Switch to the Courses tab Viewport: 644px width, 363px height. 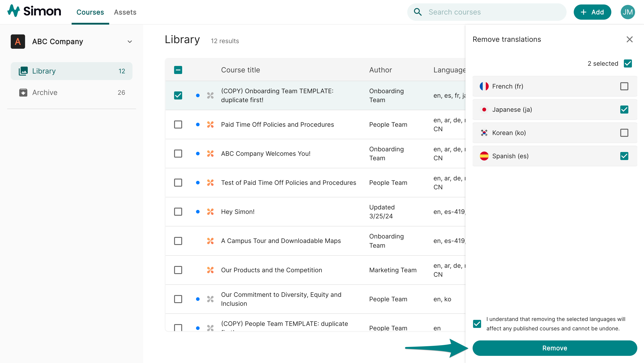pyautogui.click(x=90, y=12)
